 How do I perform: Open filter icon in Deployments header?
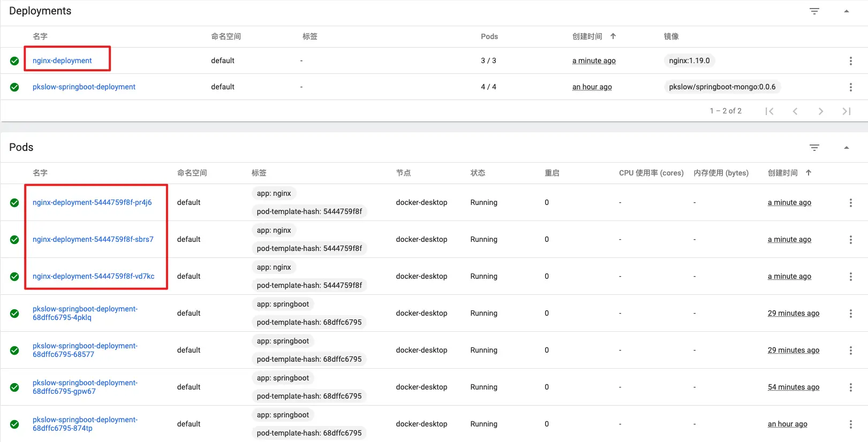pyautogui.click(x=814, y=11)
